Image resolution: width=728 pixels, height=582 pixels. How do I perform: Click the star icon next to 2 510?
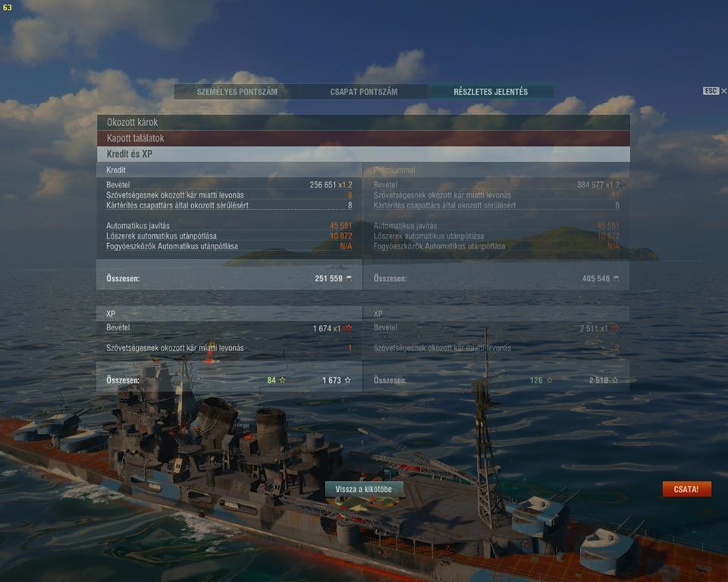(x=615, y=380)
